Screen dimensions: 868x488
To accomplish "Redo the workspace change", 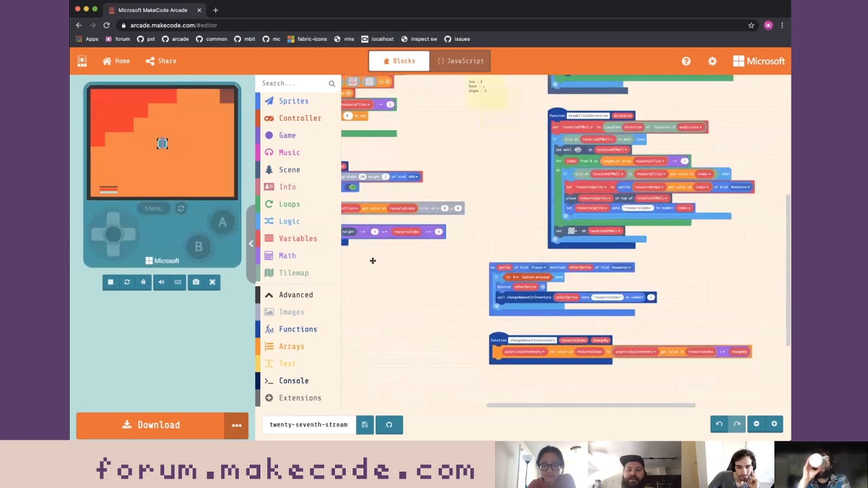I will [736, 424].
